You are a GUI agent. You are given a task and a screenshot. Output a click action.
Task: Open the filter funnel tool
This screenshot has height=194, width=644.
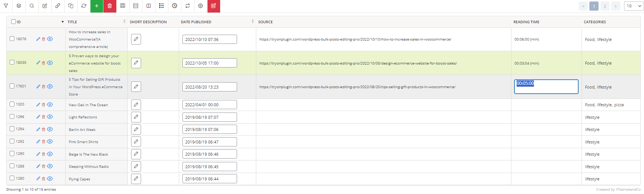point(6,6)
